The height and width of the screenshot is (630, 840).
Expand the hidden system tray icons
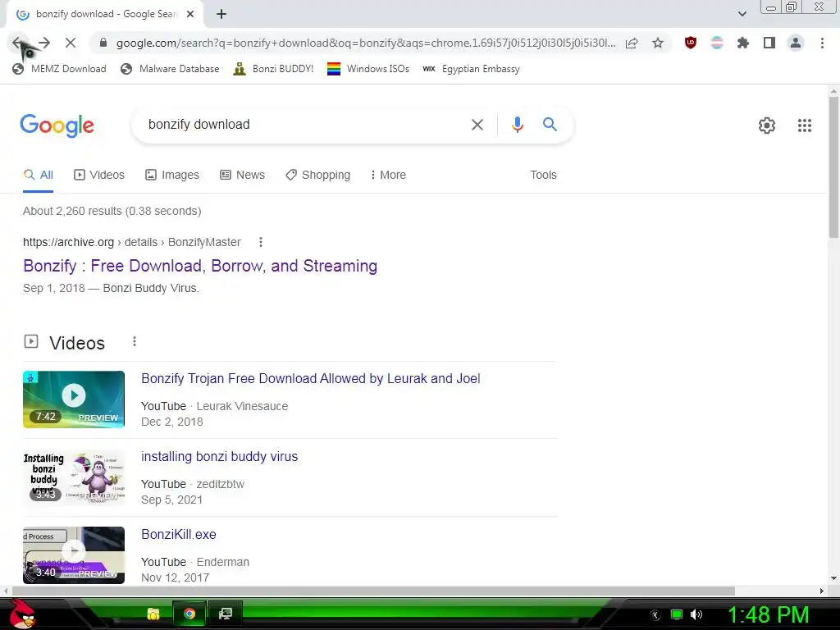point(655,615)
